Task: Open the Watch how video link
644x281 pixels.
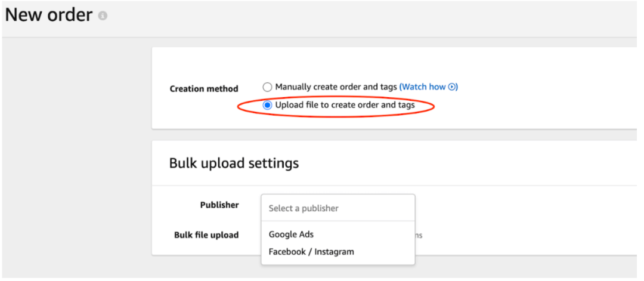Action: click(x=428, y=87)
